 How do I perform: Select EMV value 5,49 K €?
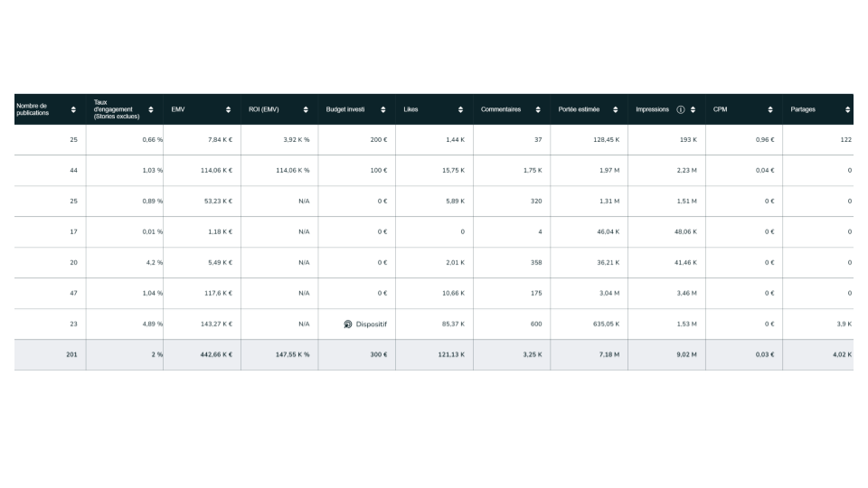(221, 263)
